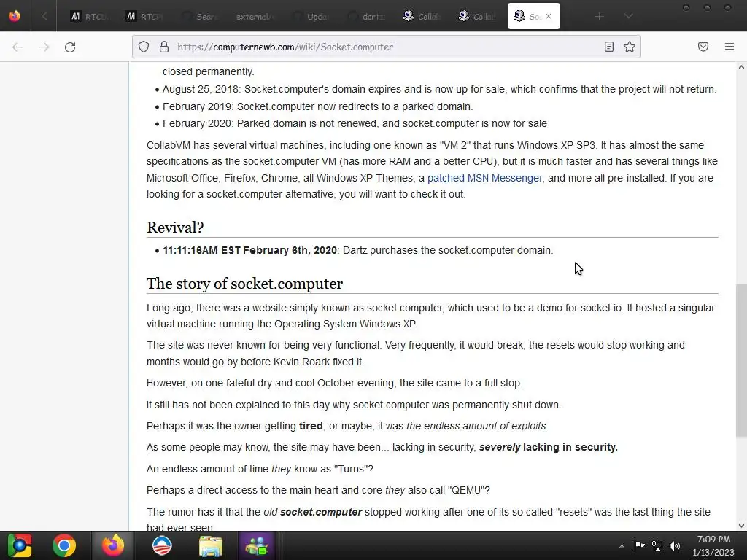Switch to the external tab
Screen dimensions: 747x560
pos(255,16)
